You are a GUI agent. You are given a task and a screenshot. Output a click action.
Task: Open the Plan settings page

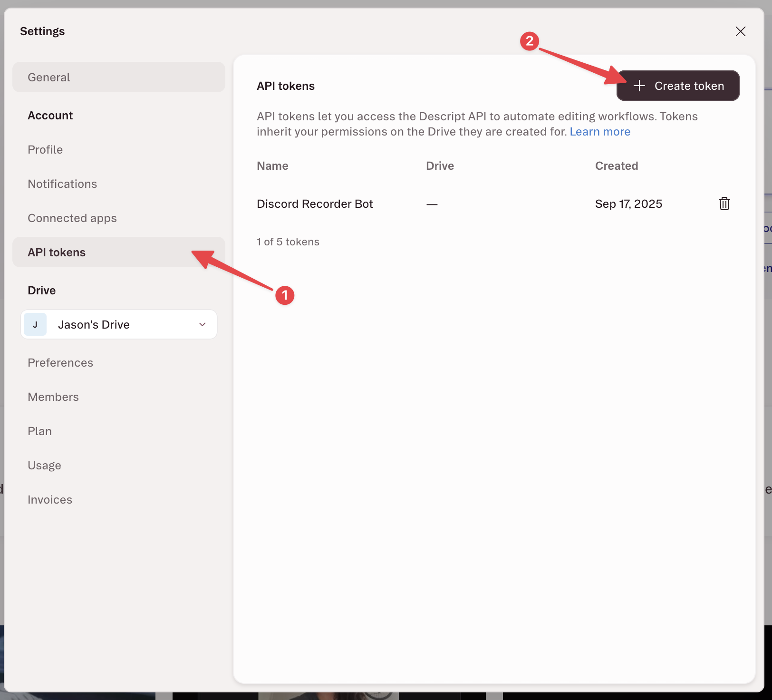point(40,431)
